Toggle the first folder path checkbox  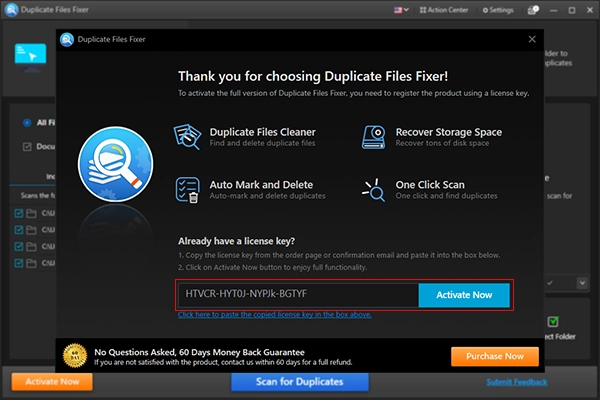[x=18, y=213]
